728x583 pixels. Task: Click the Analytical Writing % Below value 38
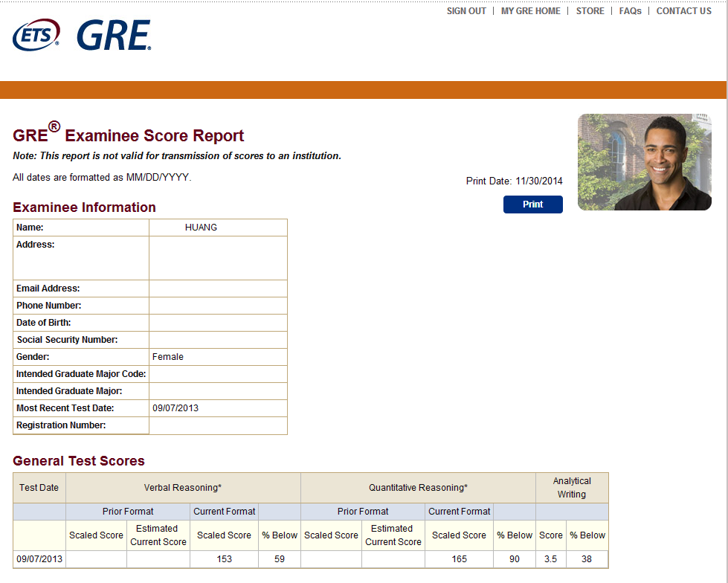(x=587, y=559)
